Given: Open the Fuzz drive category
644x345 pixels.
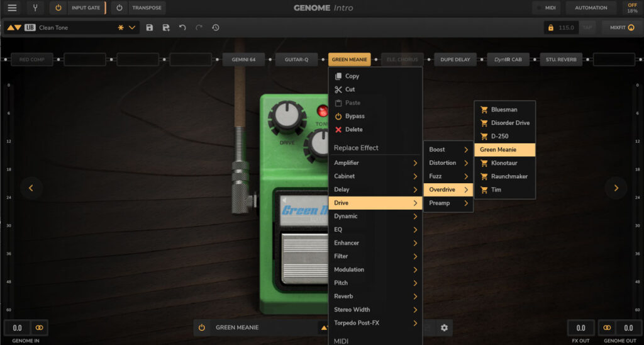Looking at the screenshot, I should click(x=448, y=176).
